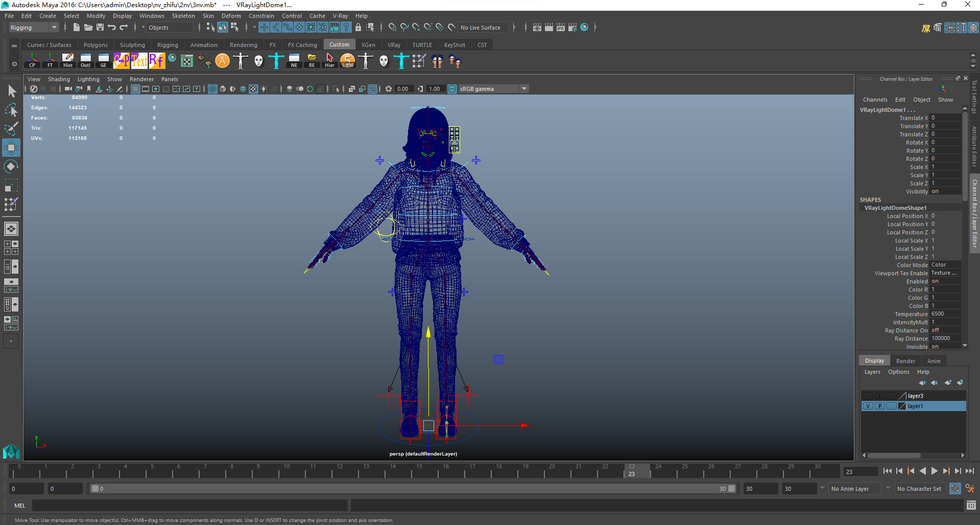Switch to the Polygons shelf tab

tap(95, 45)
